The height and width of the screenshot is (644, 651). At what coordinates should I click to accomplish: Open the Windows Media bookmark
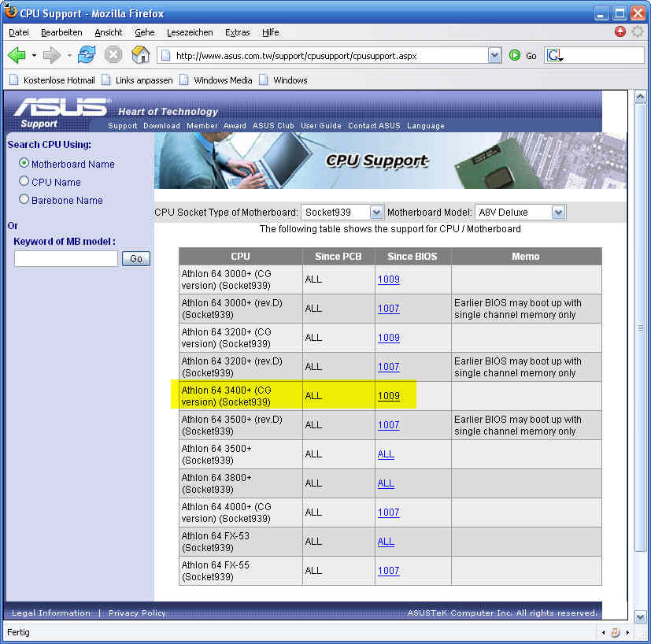pos(216,80)
